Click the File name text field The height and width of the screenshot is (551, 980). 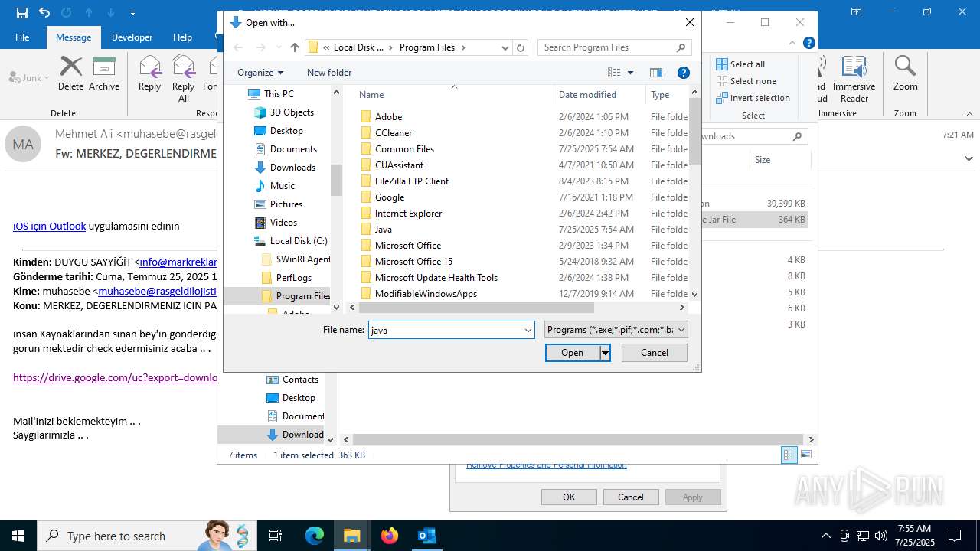point(446,330)
